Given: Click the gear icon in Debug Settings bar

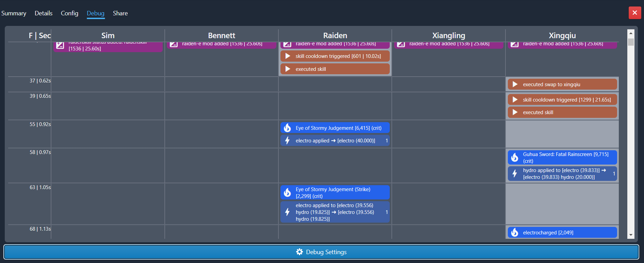Looking at the screenshot, I should point(300,252).
